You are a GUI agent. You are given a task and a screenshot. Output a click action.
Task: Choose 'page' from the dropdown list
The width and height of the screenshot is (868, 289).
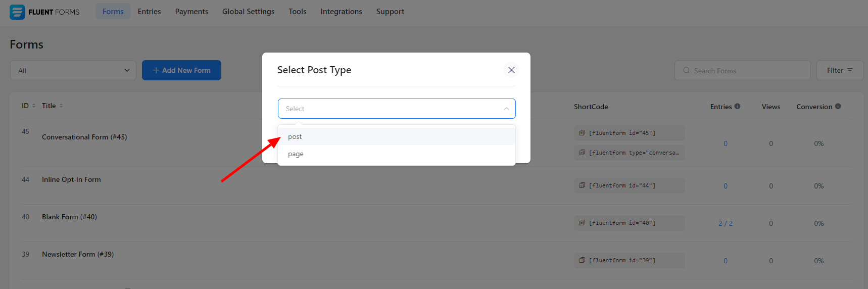296,154
